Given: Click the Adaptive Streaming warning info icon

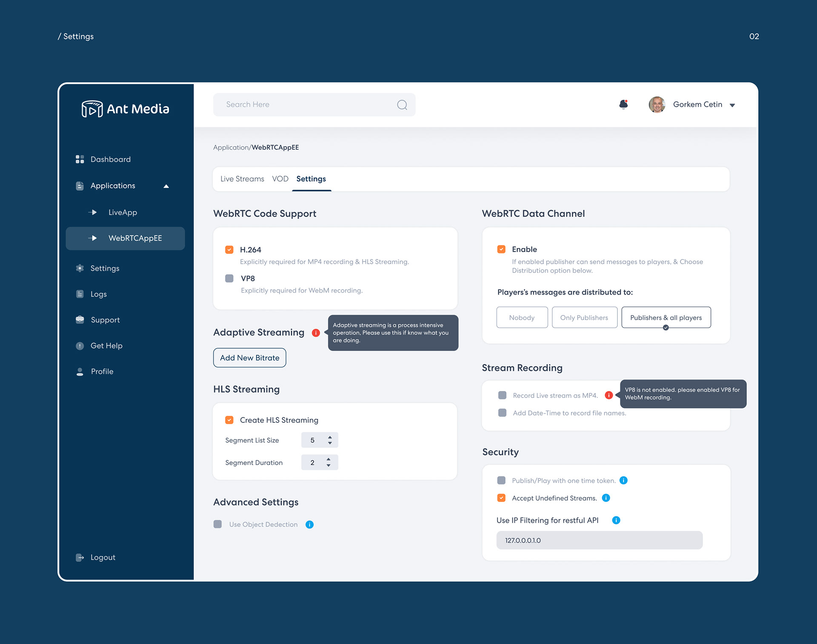Looking at the screenshot, I should 315,333.
